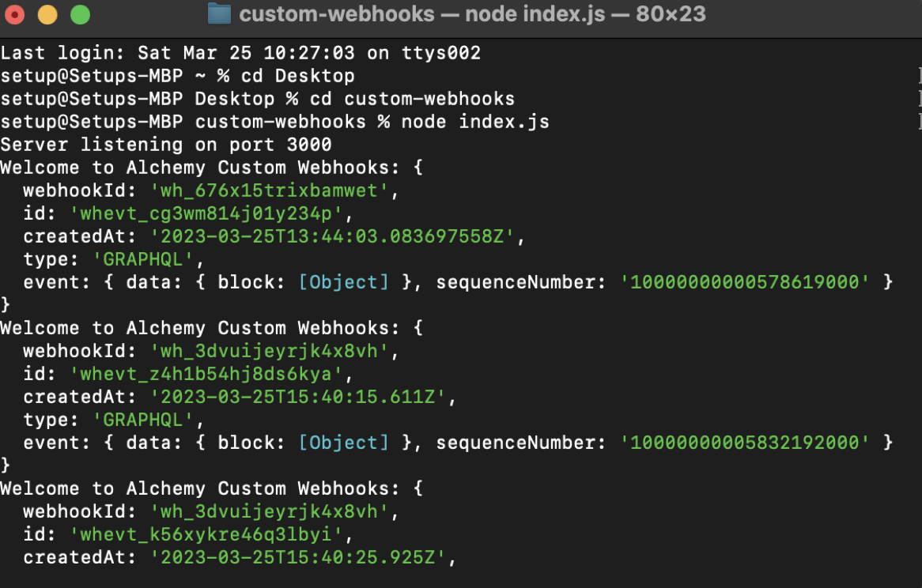Click the folder proxy icon in title bar
The image size is (922, 588).
pyautogui.click(x=219, y=14)
